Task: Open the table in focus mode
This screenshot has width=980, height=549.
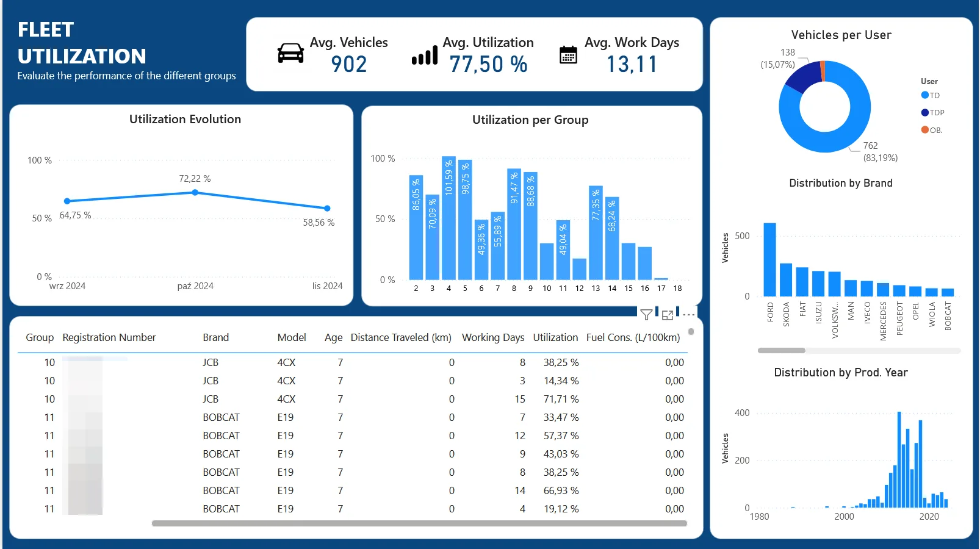Action: click(668, 315)
